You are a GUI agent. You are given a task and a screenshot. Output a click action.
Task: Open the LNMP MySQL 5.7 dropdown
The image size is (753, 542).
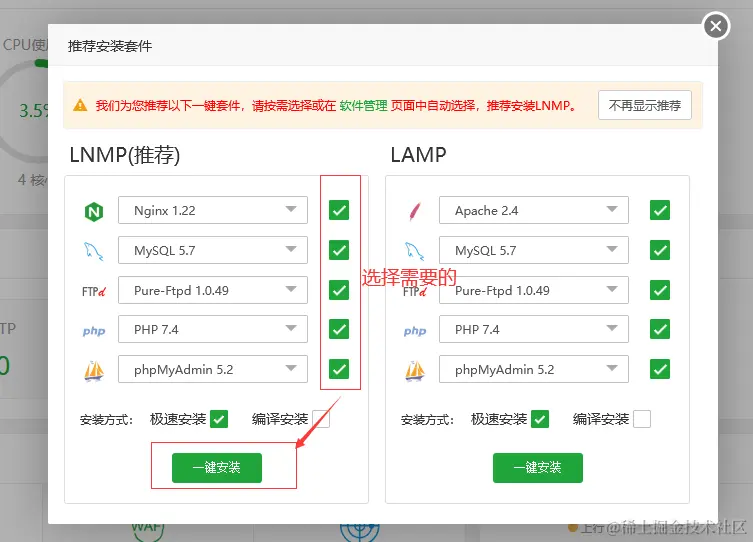click(213, 250)
